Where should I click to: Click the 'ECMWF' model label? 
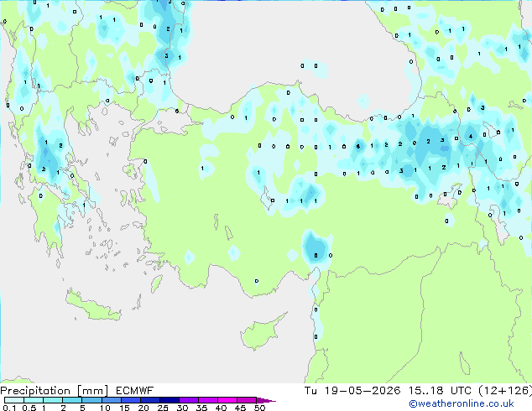click(135, 391)
